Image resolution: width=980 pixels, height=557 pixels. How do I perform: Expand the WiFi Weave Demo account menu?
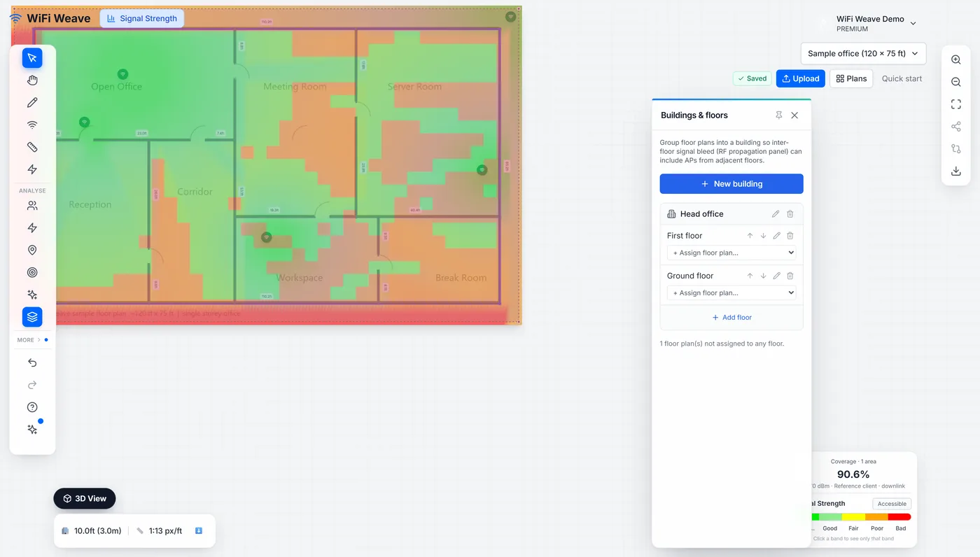[x=876, y=24]
